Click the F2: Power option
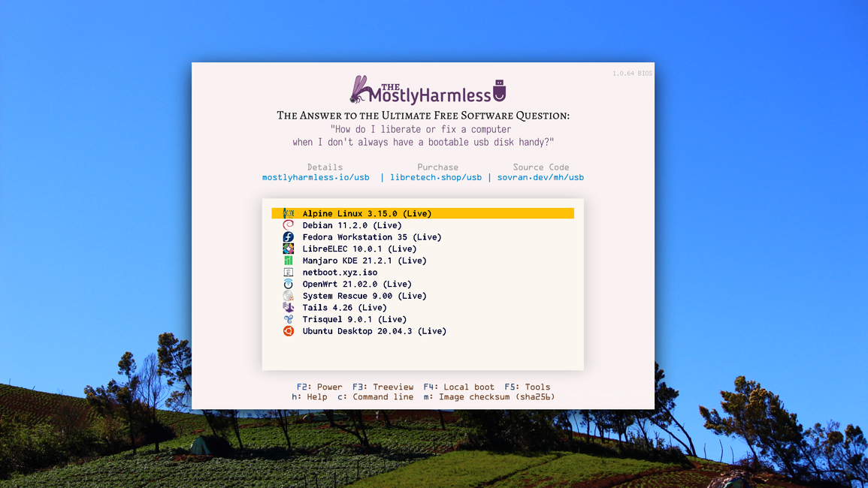 (319, 387)
